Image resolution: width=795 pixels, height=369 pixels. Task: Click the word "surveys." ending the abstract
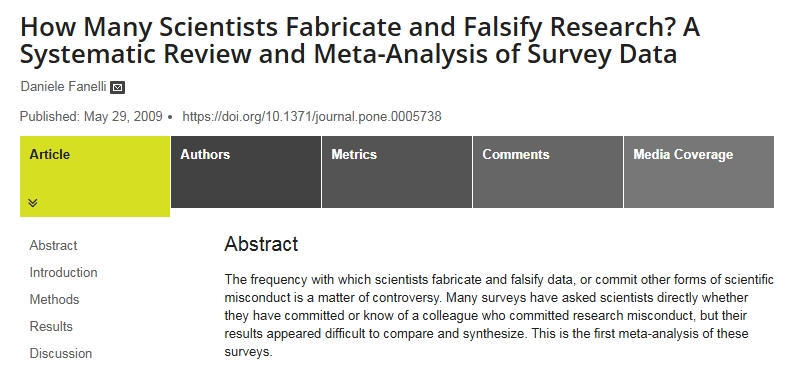(x=248, y=352)
